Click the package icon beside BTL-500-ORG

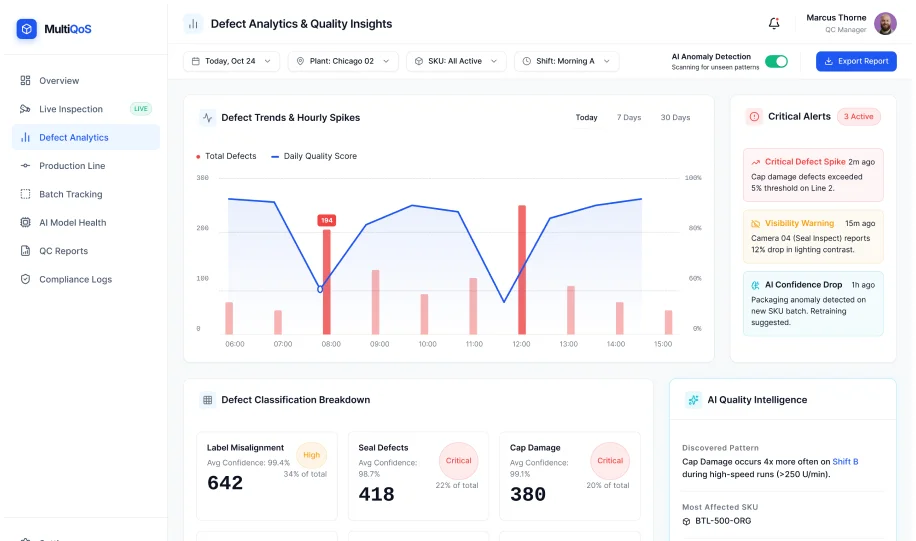coord(686,521)
